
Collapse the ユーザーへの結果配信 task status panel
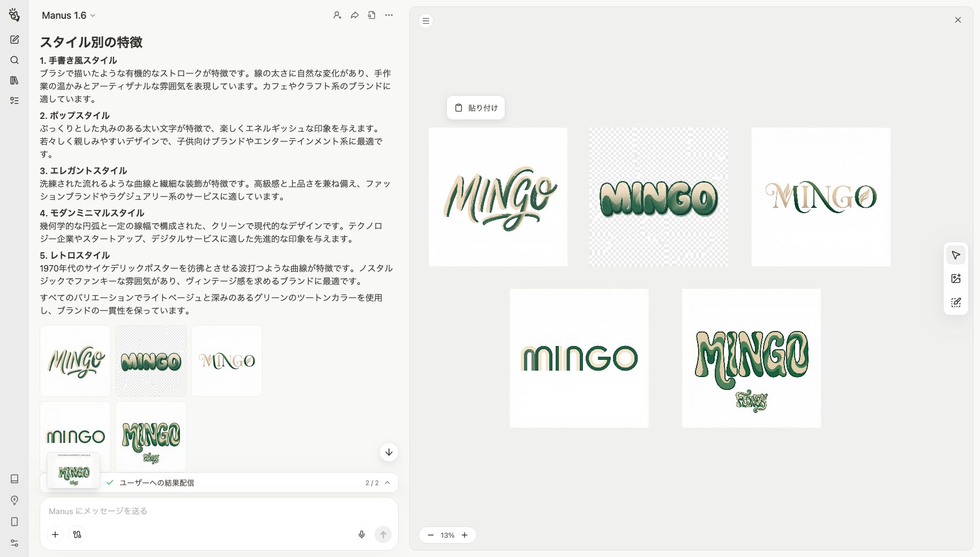[x=387, y=483]
